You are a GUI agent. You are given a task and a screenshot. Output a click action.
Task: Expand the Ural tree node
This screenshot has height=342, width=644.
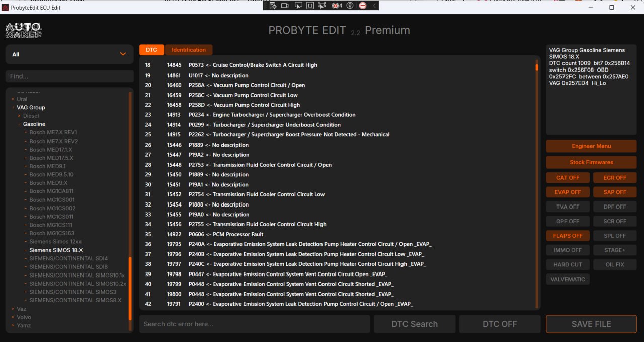pyautogui.click(x=13, y=99)
